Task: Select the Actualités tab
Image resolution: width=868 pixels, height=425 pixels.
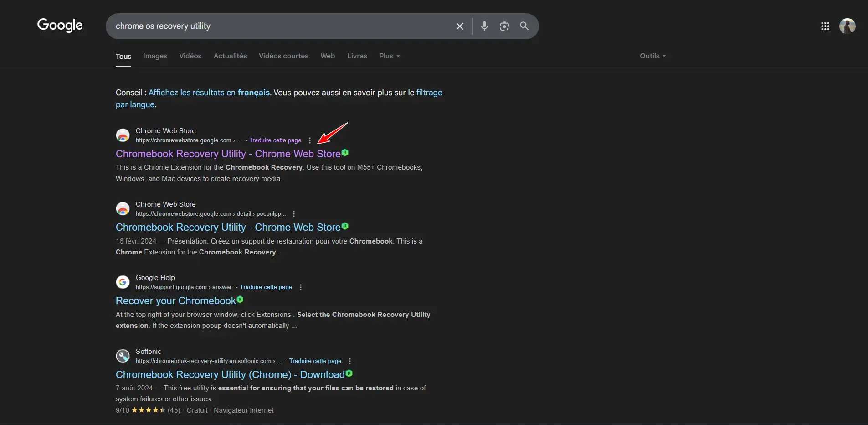Action: point(230,56)
